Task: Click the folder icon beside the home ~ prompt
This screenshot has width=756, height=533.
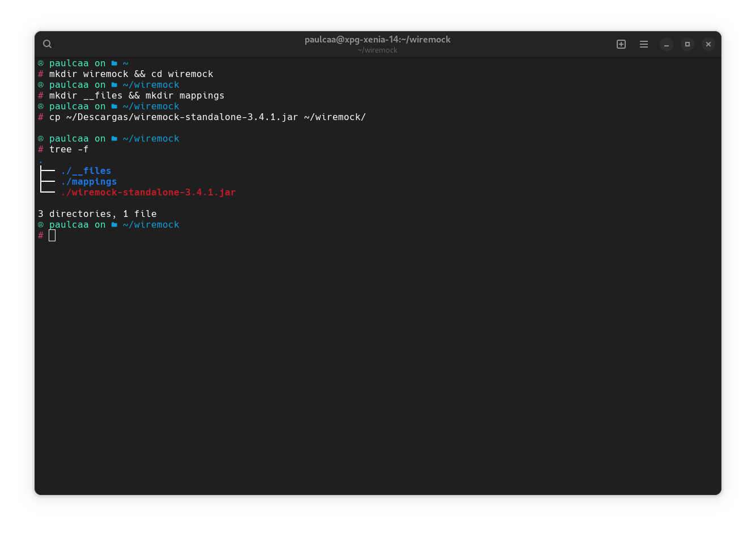Action: pyautogui.click(x=114, y=63)
